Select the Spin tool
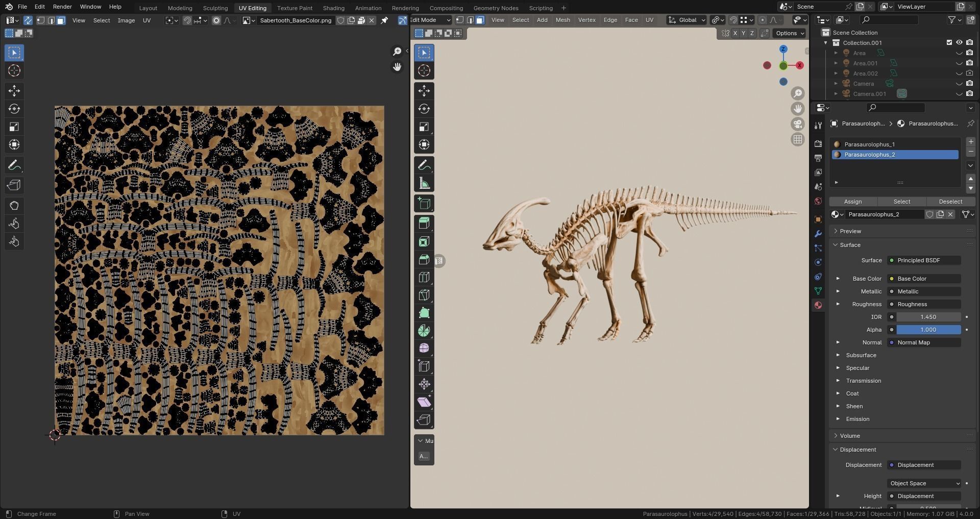The height and width of the screenshot is (519, 980). click(424, 331)
